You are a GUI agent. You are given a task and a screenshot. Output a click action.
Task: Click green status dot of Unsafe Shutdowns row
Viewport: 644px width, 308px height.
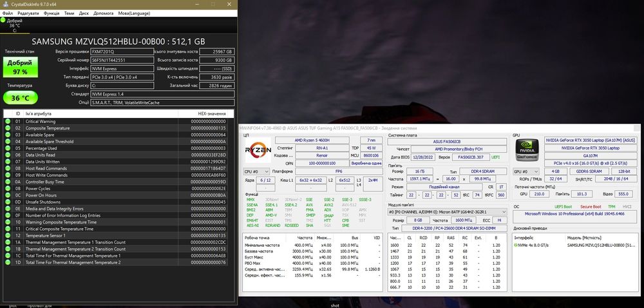(x=7, y=202)
